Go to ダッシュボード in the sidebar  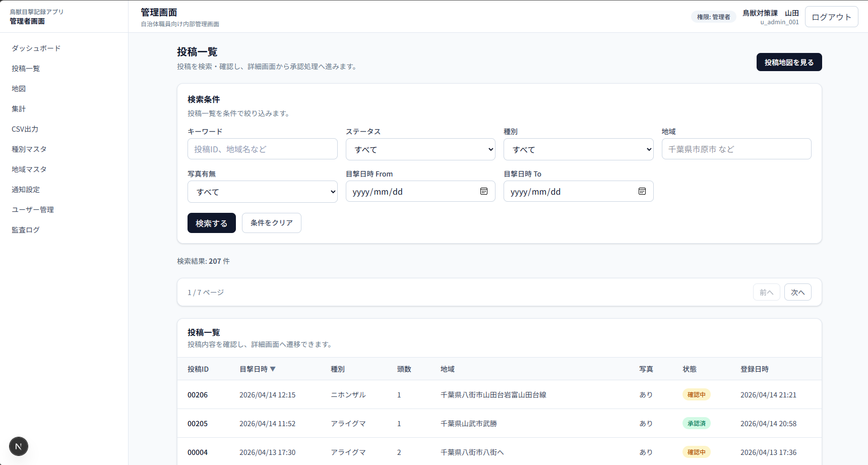36,48
